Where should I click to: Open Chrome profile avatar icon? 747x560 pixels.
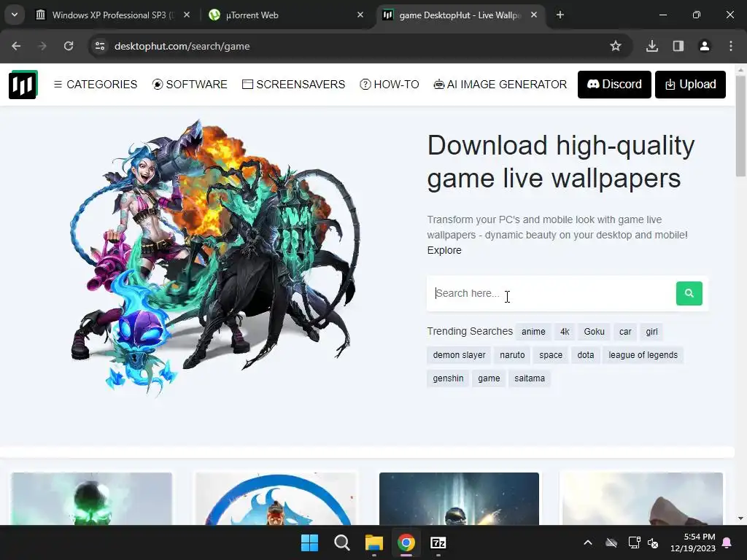coord(705,46)
